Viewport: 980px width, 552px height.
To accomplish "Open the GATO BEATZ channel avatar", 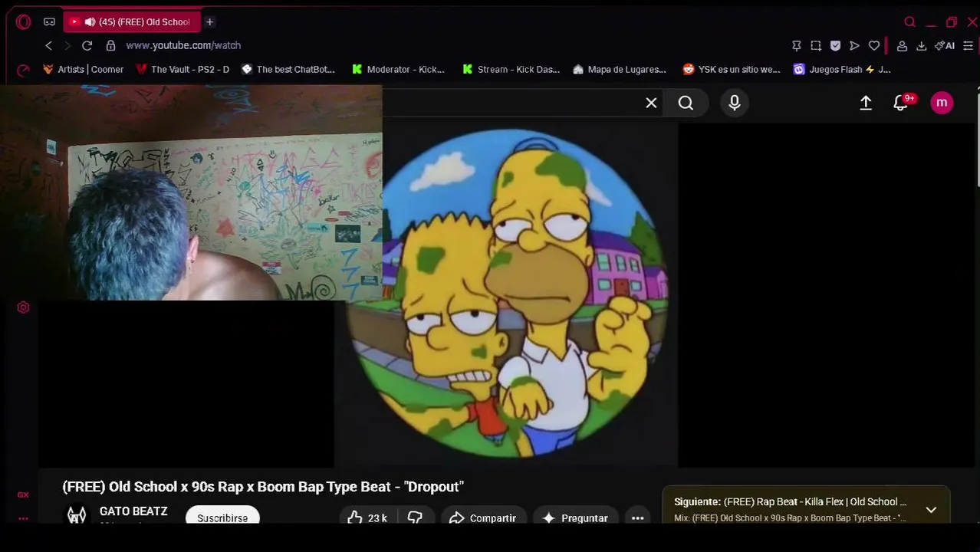I will point(77,515).
